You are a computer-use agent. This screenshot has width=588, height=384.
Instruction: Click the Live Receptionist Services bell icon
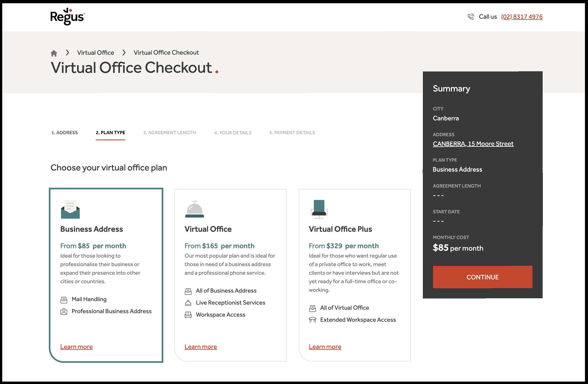188,303
